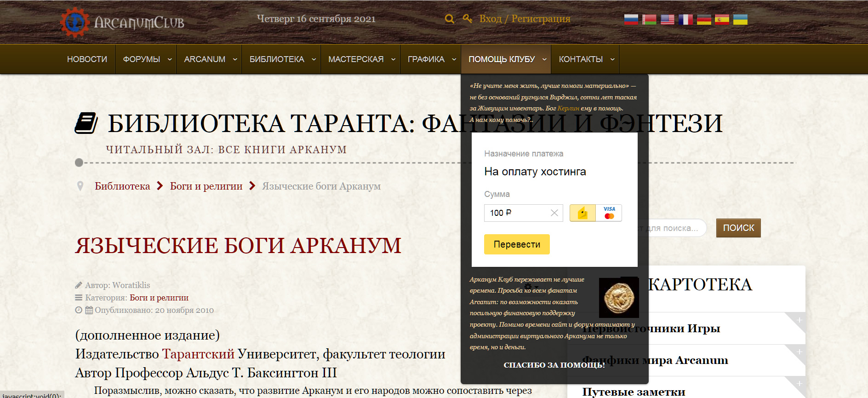Image resolution: width=868 pixels, height=398 pixels.
Task: Expand the Библиотека menu dropdown
Action: pyautogui.click(x=314, y=59)
